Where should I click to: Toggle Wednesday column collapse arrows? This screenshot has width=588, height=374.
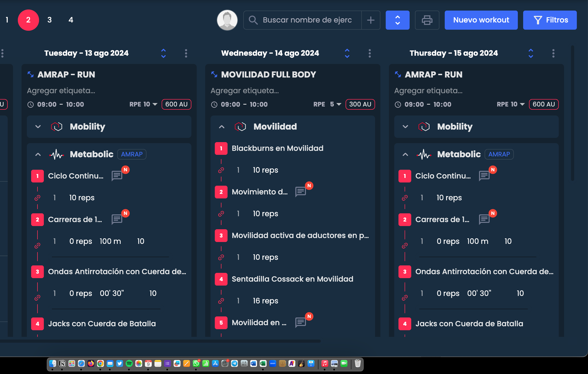347,53
